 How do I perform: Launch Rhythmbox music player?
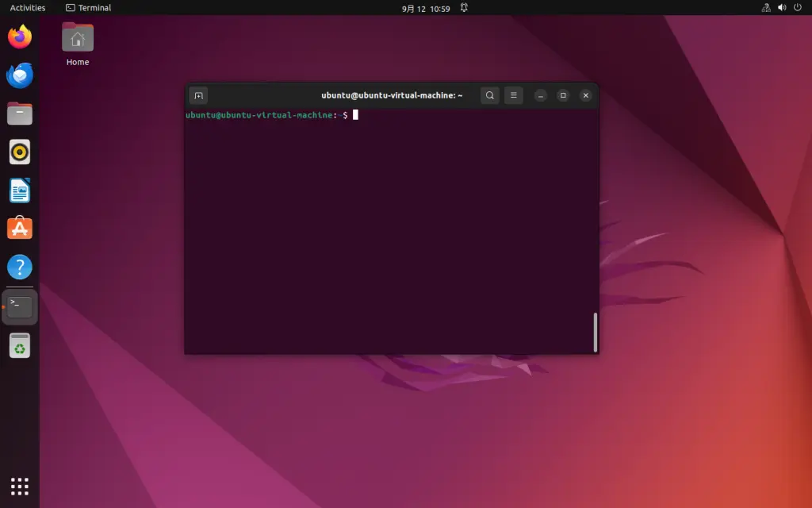coord(20,152)
